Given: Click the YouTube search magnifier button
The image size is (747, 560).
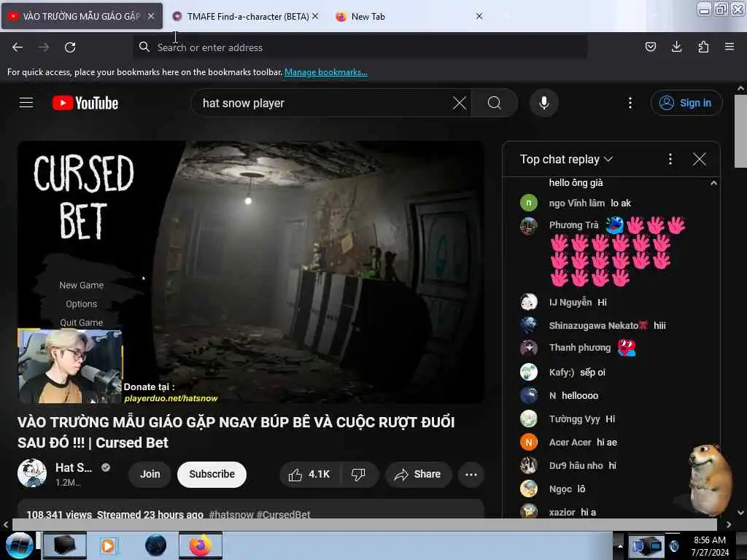Looking at the screenshot, I should pos(495,103).
